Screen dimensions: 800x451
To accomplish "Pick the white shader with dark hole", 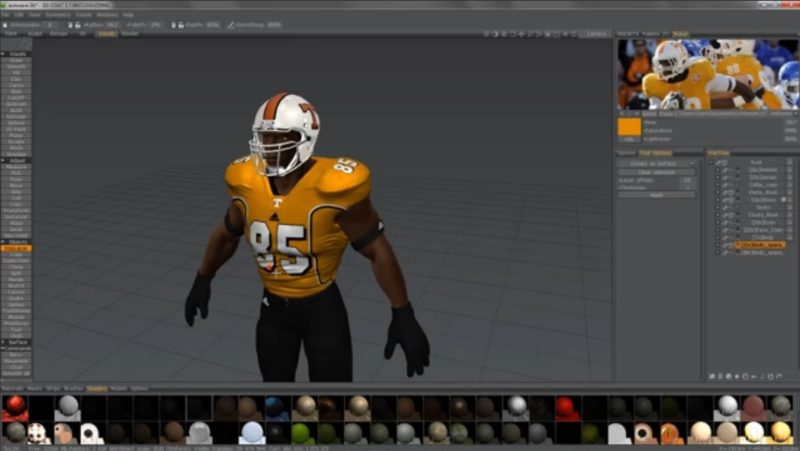I will coord(92,433).
